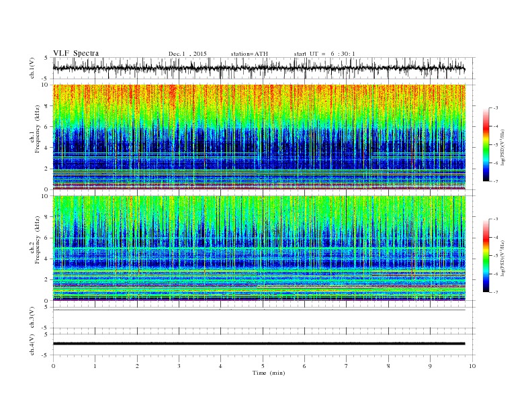
Task: Click the "ch.4(V)" axis label
Action: 32,345
